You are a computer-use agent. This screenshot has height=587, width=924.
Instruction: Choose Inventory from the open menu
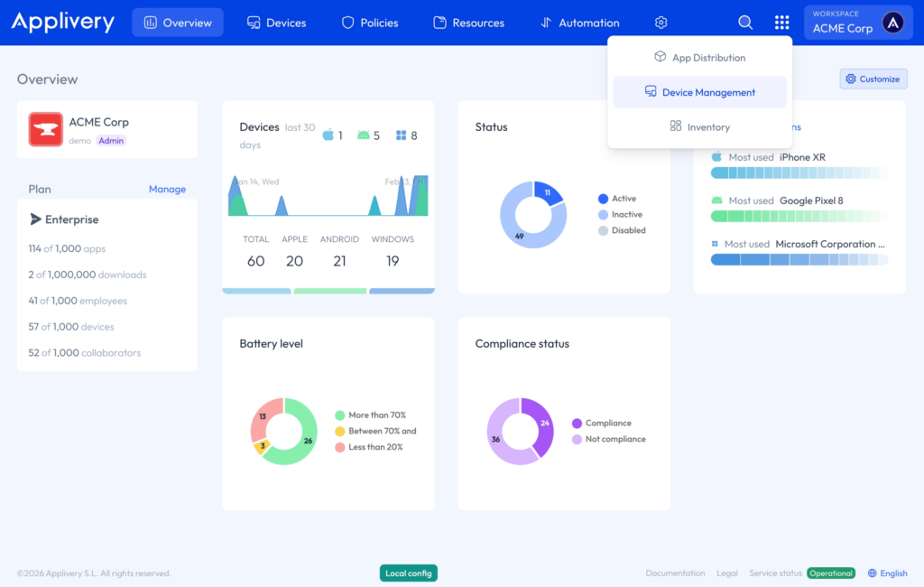click(699, 126)
